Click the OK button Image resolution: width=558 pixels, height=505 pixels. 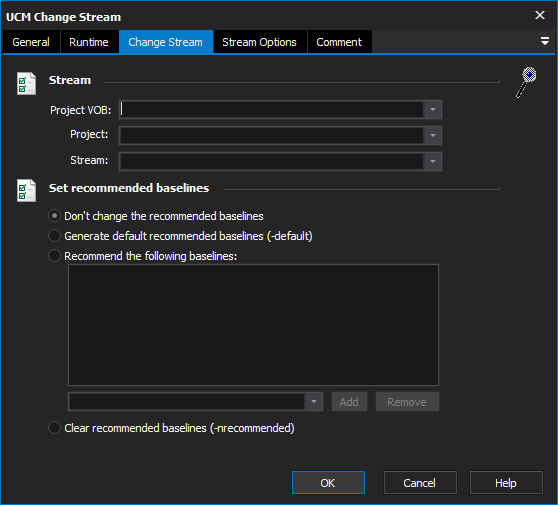[x=328, y=483]
